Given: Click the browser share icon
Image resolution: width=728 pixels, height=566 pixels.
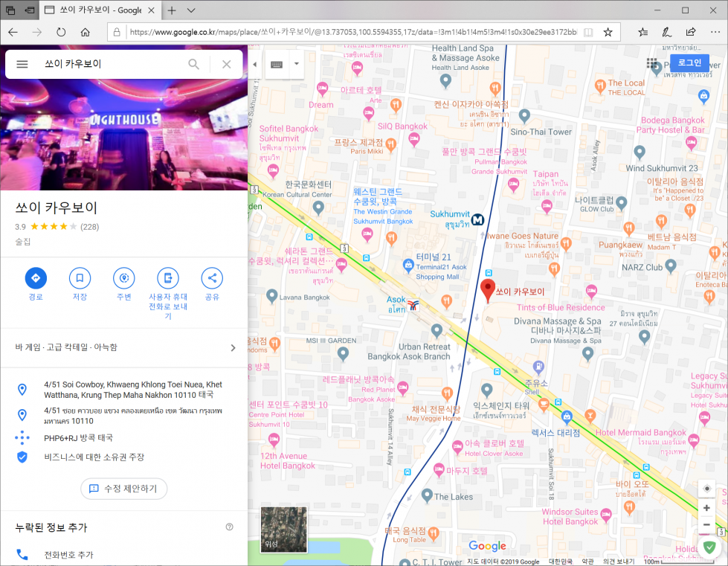Looking at the screenshot, I should pos(691,32).
